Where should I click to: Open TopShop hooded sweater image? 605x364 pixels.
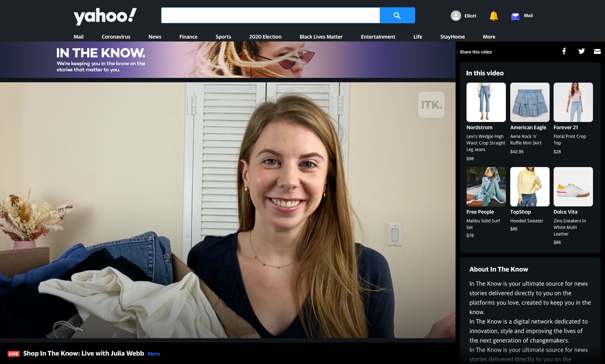530,187
